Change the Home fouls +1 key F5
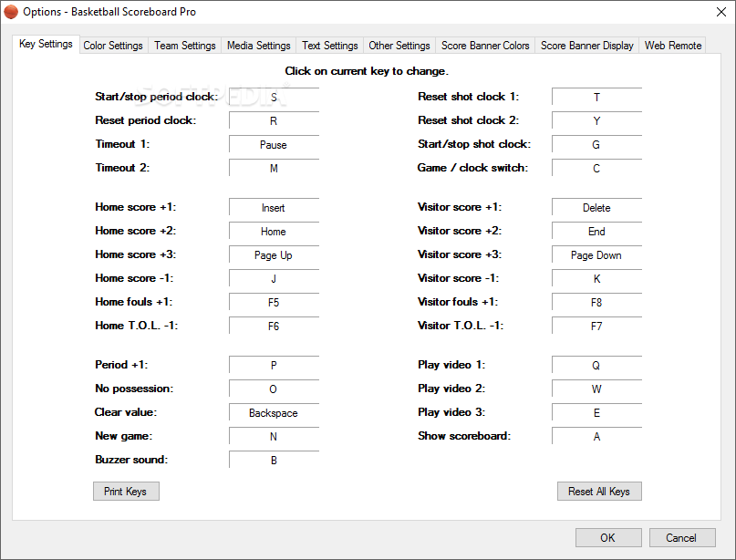 coord(275,302)
